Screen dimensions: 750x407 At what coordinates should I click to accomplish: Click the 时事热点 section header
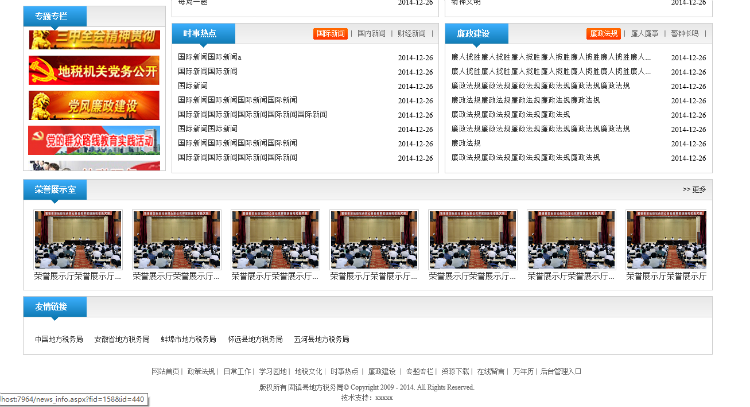click(203, 33)
